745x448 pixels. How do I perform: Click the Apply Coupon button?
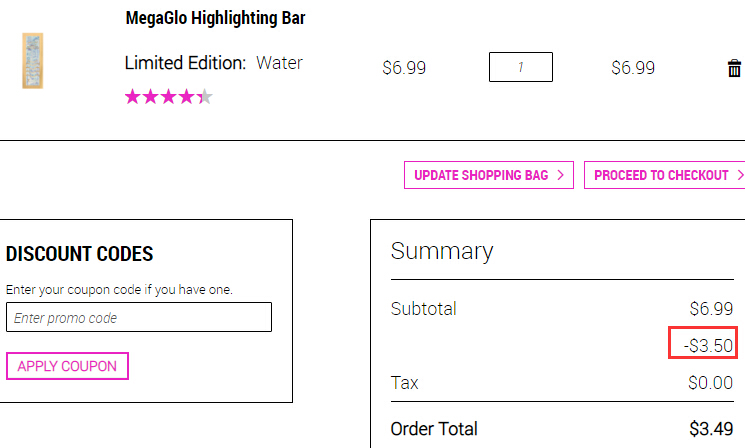(x=67, y=366)
